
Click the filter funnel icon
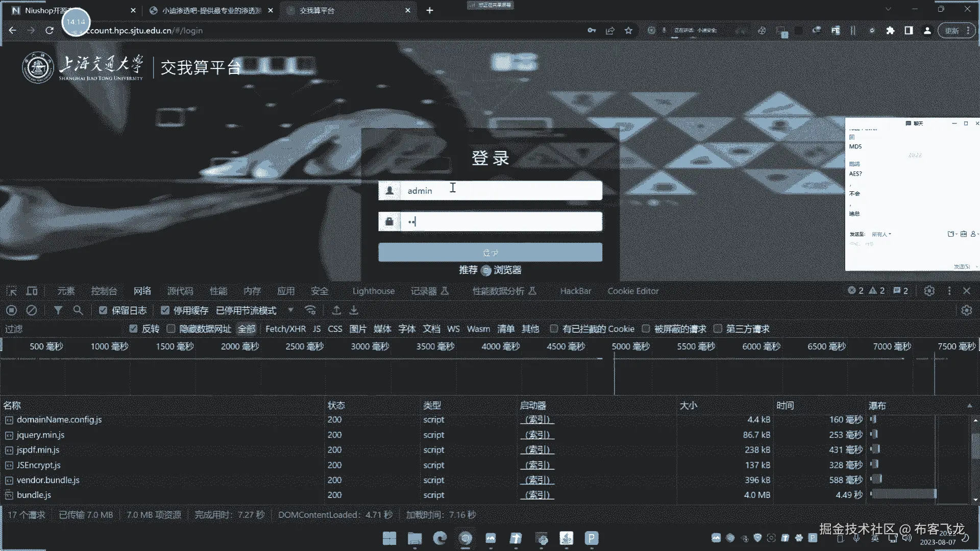(x=58, y=310)
